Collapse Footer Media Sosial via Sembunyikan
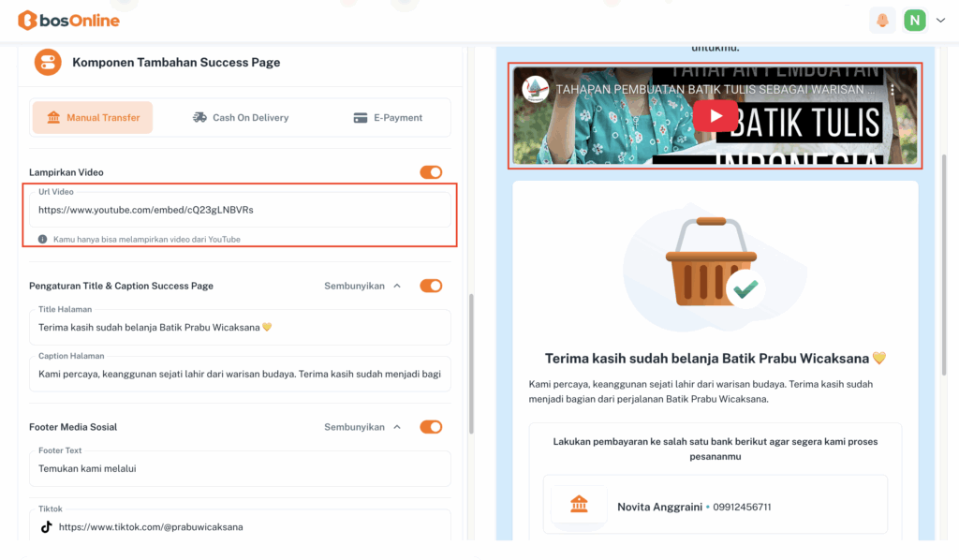 coord(362,427)
